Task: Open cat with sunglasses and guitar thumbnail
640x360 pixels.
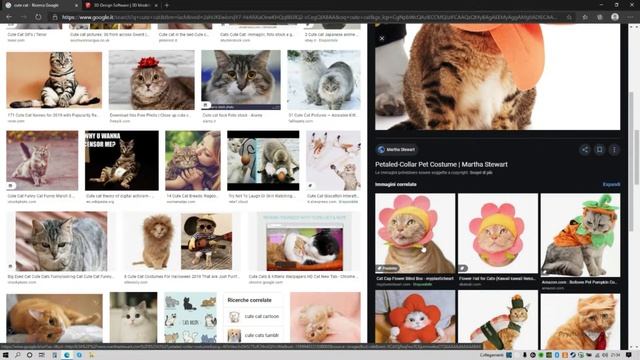Action: point(207,241)
